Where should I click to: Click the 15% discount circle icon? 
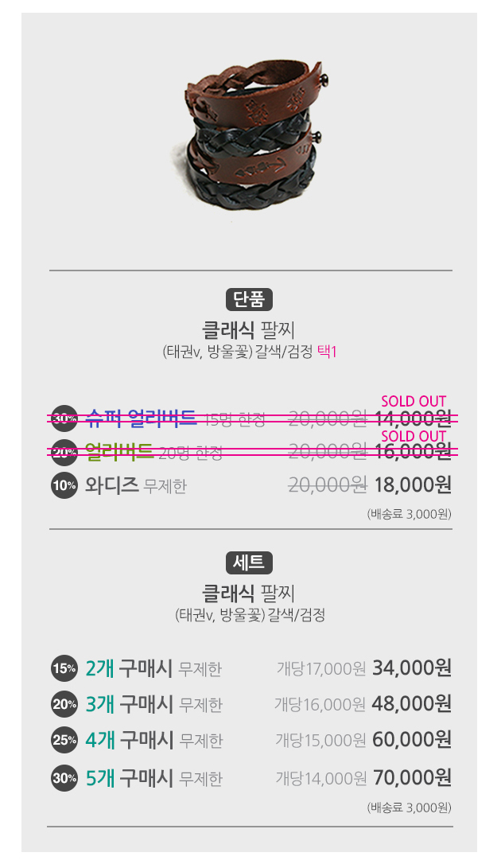[x=64, y=669]
